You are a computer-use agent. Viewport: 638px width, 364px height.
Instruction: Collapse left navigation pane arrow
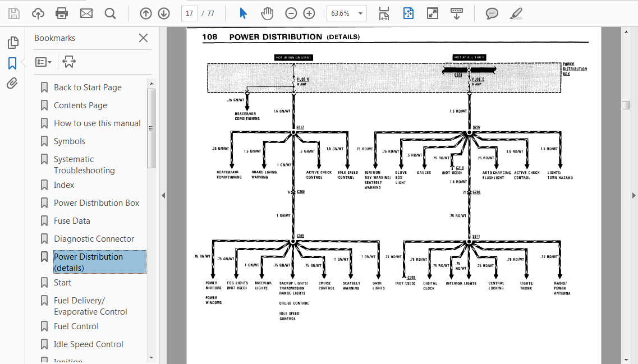(x=163, y=195)
